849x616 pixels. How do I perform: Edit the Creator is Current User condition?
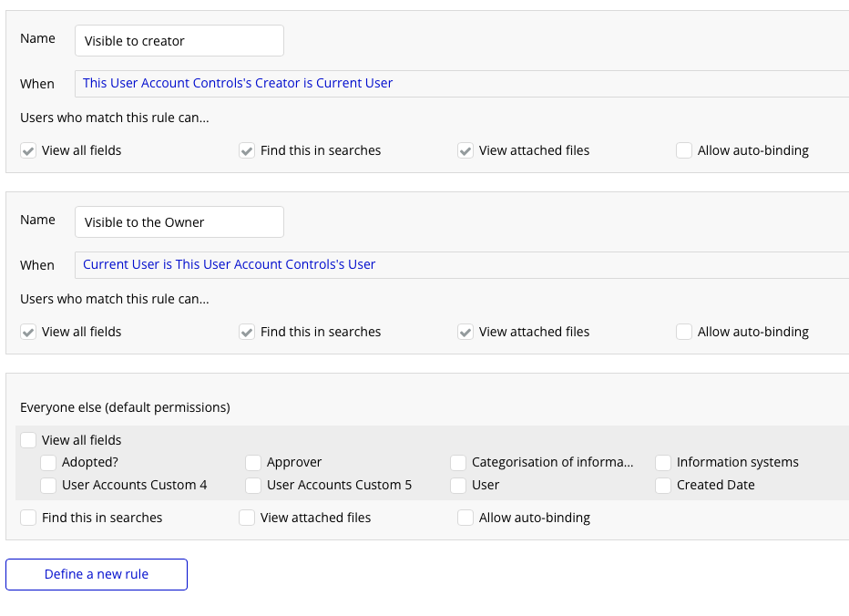238,83
